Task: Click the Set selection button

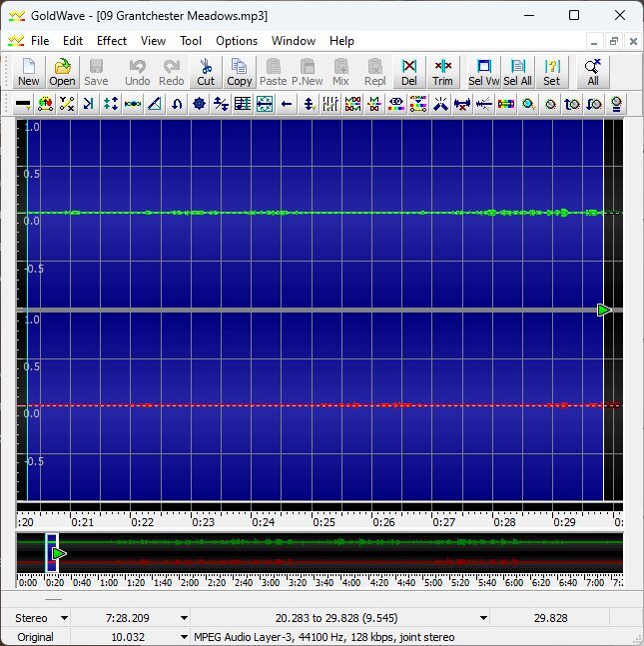Action: (552, 73)
